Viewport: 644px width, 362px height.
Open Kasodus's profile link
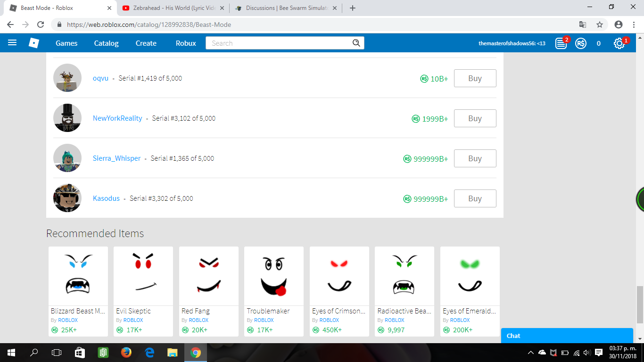click(106, 198)
